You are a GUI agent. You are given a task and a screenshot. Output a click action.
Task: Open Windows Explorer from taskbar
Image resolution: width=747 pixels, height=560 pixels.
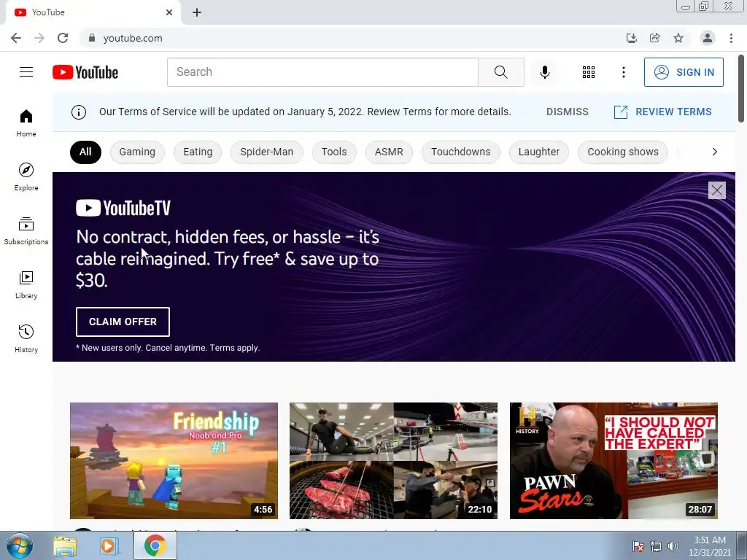[x=65, y=545]
